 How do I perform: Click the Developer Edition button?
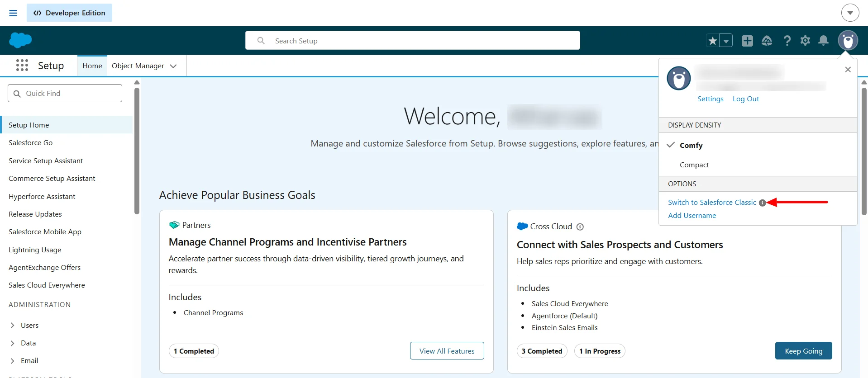click(x=69, y=13)
